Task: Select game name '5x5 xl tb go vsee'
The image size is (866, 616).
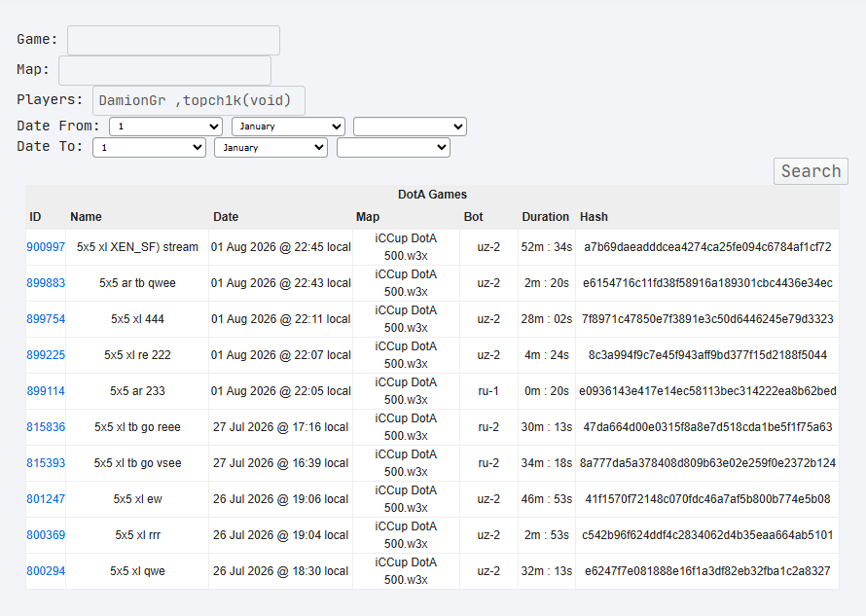Action: [137, 463]
